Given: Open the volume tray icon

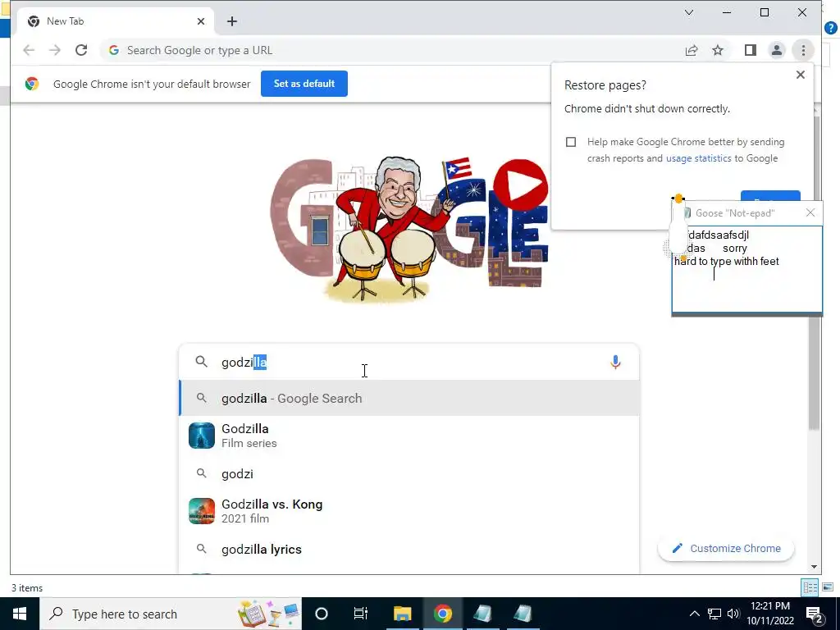Looking at the screenshot, I should (x=733, y=614).
